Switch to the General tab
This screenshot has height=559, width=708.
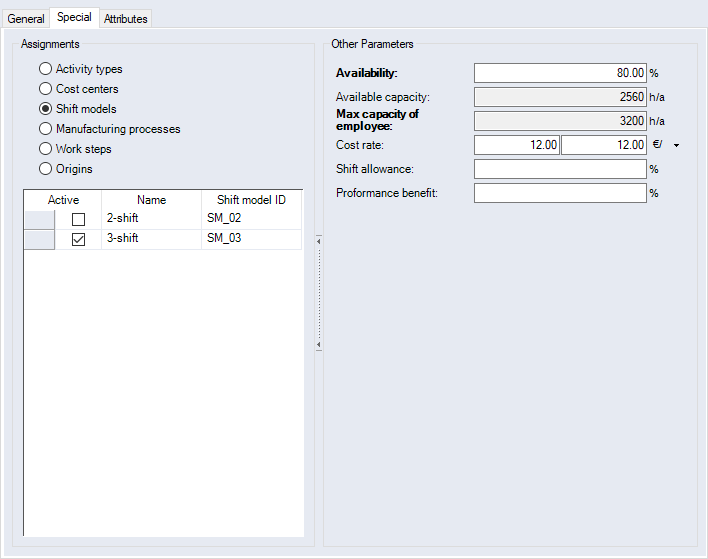click(x=26, y=19)
